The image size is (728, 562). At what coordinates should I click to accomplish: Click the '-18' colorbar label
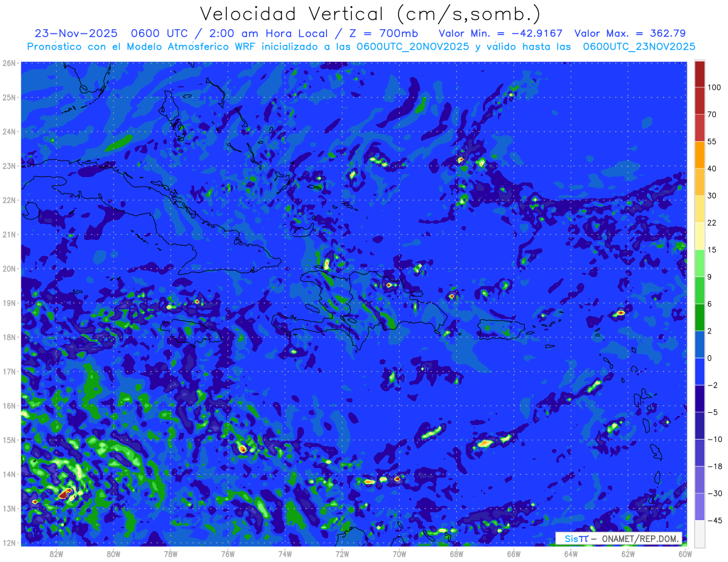[714, 466]
